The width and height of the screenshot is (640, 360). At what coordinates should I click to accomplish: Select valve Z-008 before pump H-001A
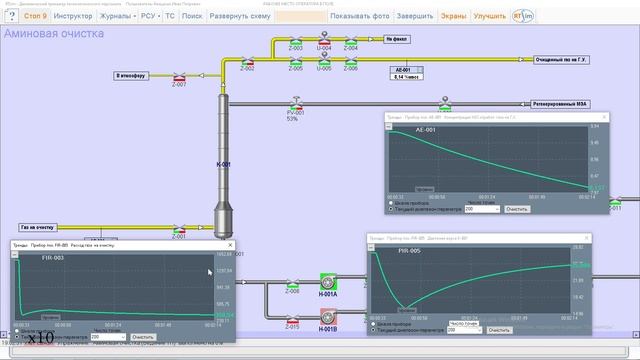(292, 283)
